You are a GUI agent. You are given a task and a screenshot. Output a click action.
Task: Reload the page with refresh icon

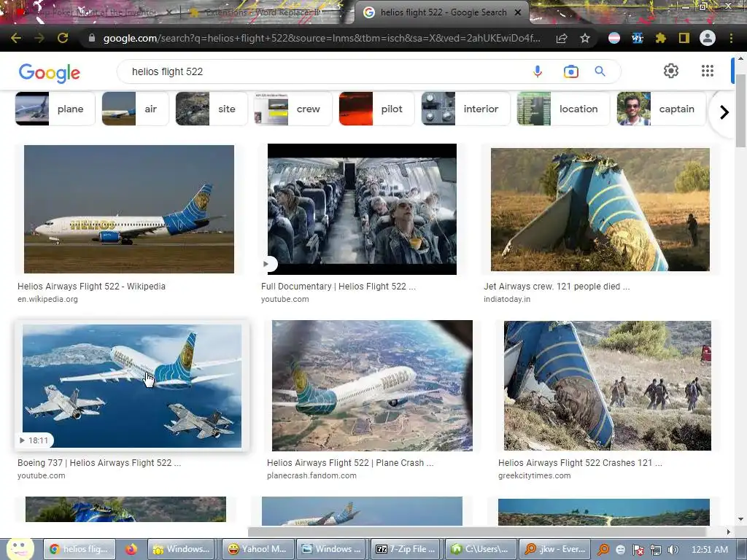(x=63, y=38)
